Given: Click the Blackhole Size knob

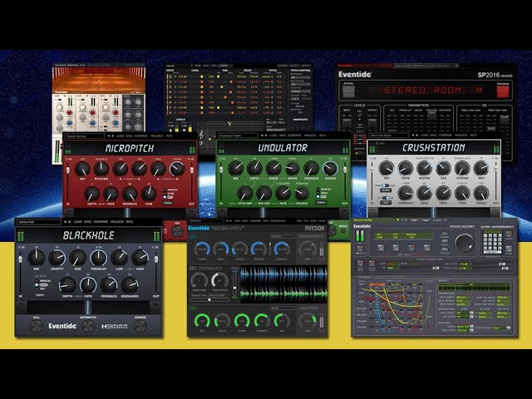Looking at the screenshot, I should point(77,259).
